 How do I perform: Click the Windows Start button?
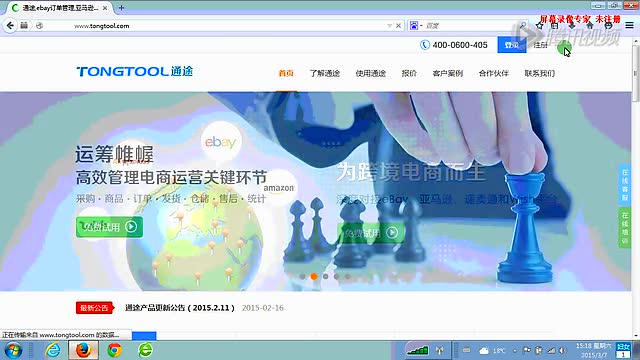coord(13,350)
